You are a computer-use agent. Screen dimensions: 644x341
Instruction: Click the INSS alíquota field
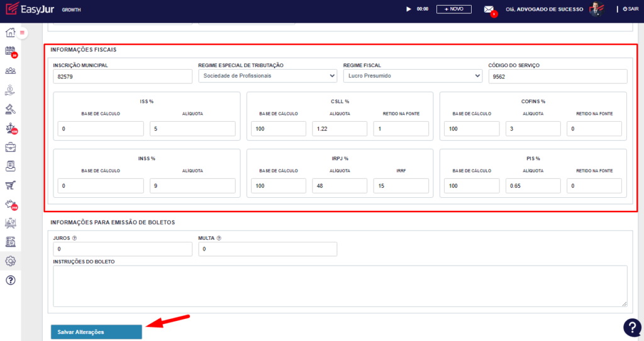point(192,185)
